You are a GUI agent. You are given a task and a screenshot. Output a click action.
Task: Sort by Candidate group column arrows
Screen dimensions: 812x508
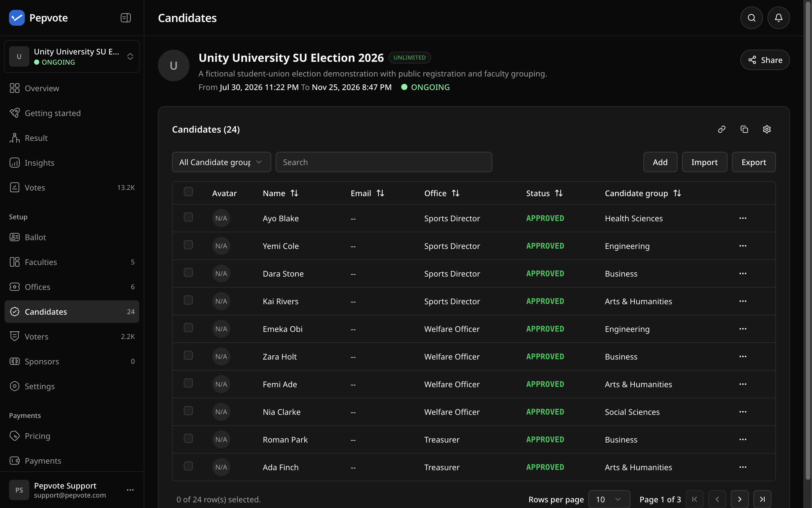pyautogui.click(x=677, y=193)
